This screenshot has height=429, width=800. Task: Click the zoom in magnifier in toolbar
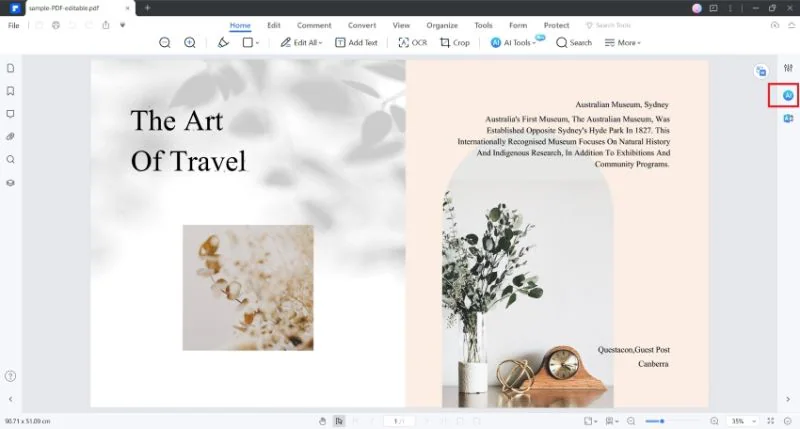point(190,43)
